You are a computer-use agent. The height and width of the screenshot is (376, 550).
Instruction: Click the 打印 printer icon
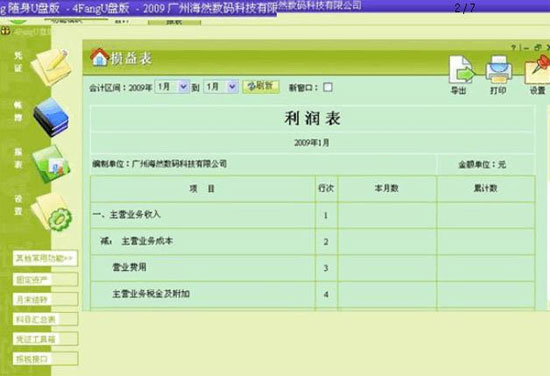498,70
